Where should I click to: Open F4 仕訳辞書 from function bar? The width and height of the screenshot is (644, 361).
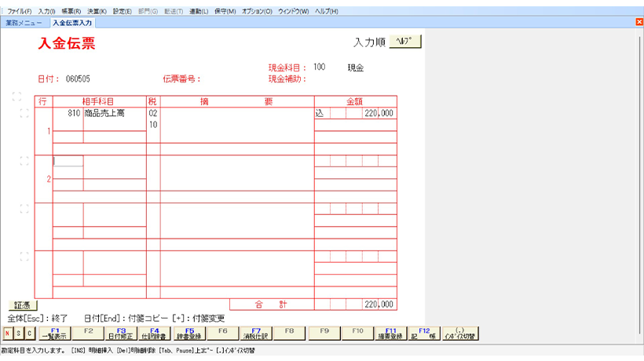point(156,334)
